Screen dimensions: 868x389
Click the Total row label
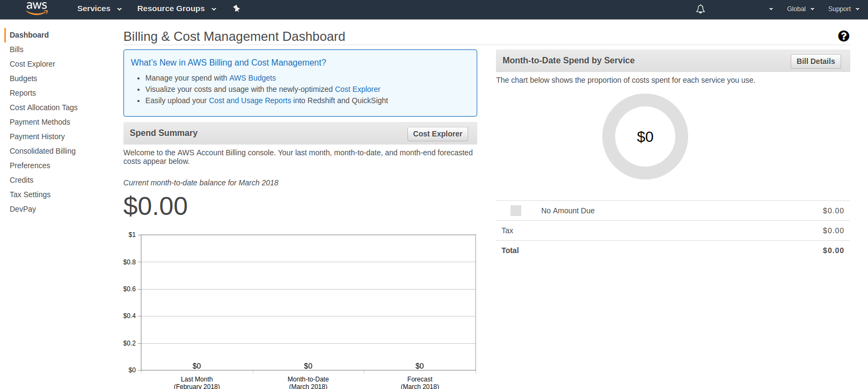(x=510, y=250)
